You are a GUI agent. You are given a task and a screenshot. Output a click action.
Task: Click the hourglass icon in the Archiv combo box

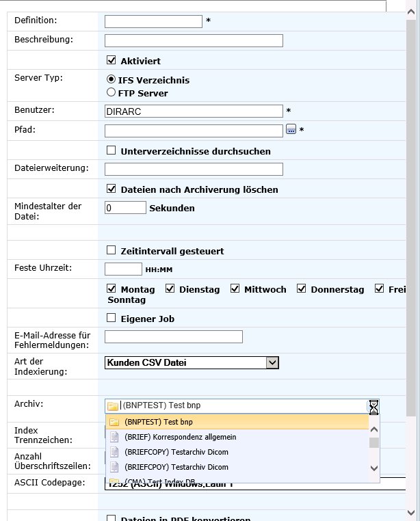pos(373,407)
